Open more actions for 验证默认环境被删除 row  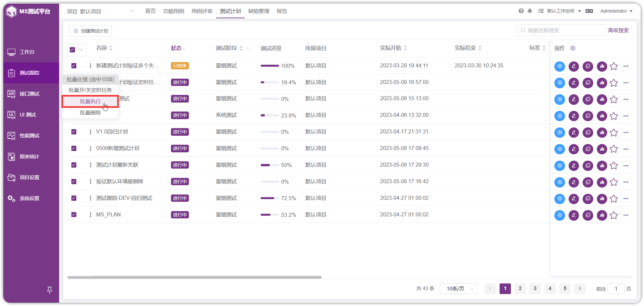point(626,182)
